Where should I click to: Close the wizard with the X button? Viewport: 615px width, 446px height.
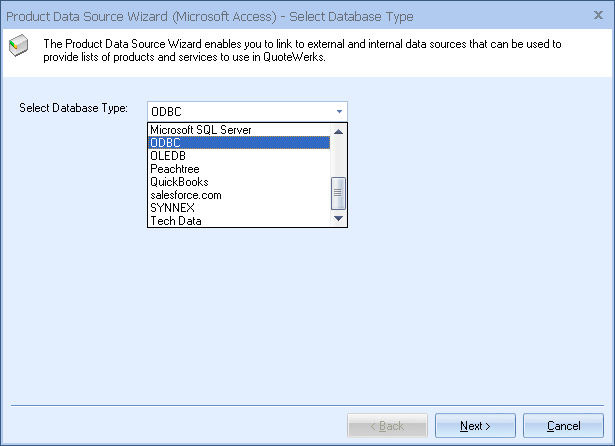click(598, 17)
